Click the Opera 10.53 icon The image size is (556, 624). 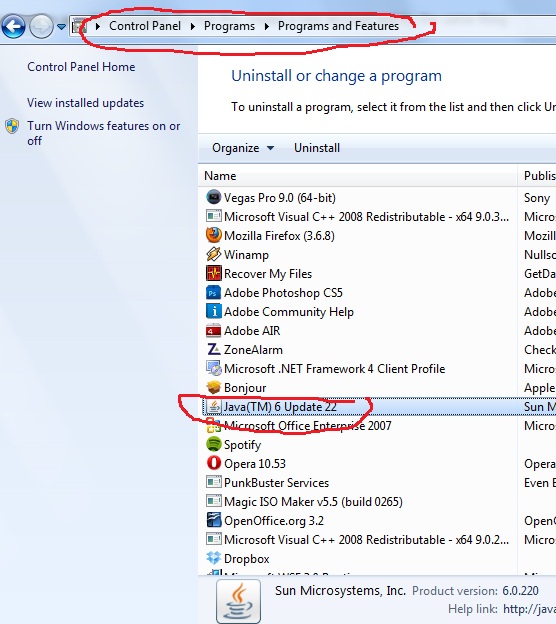tap(214, 463)
